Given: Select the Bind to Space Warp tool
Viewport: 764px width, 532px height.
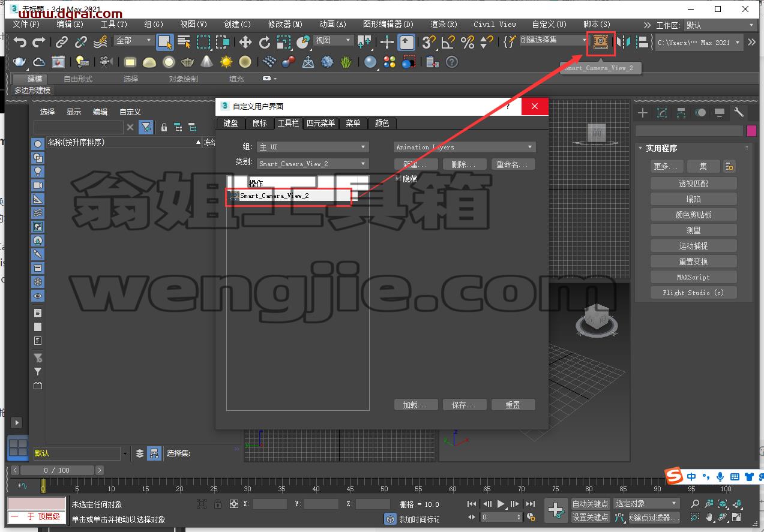Looking at the screenshot, I should click(x=100, y=42).
